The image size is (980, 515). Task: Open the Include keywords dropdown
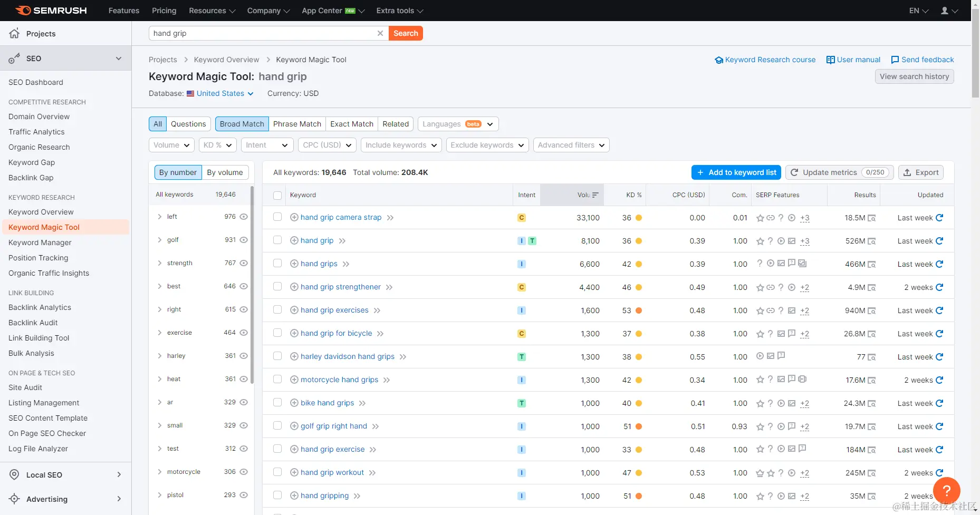click(401, 145)
